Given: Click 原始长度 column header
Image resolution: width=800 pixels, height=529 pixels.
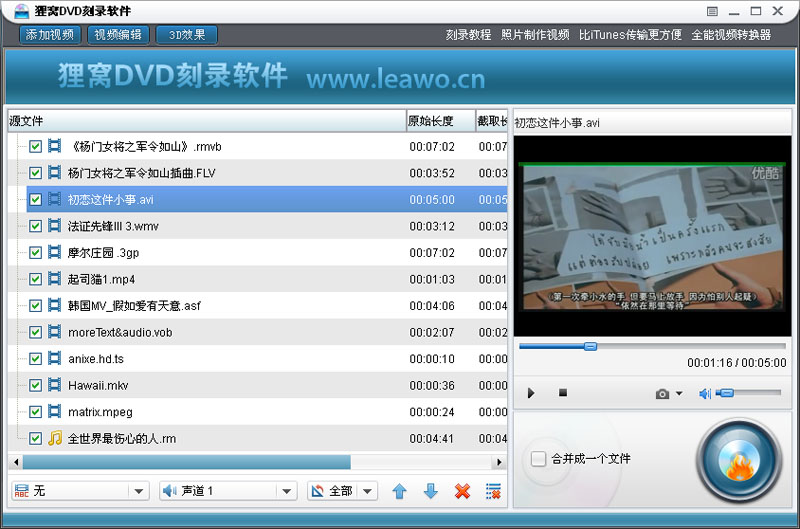Looking at the screenshot, I should (441, 121).
